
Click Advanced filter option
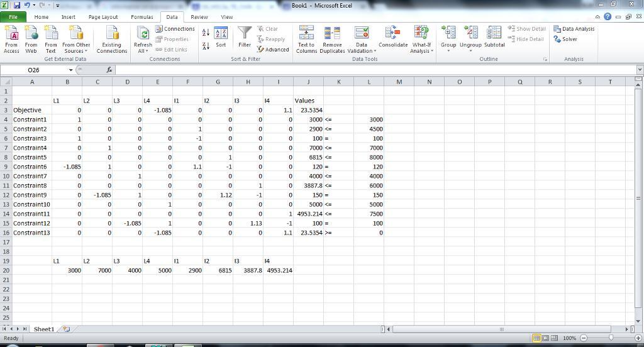273,49
